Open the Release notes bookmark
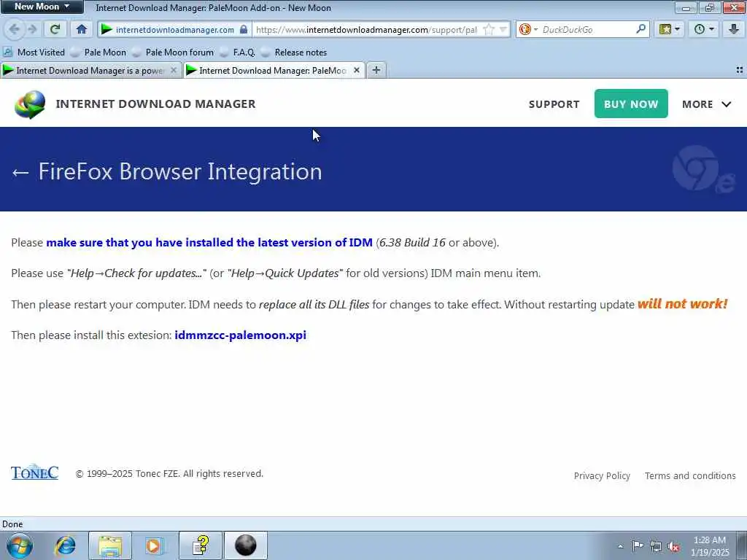Image resolution: width=747 pixels, height=560 pixels. click(x=294, y=52)
